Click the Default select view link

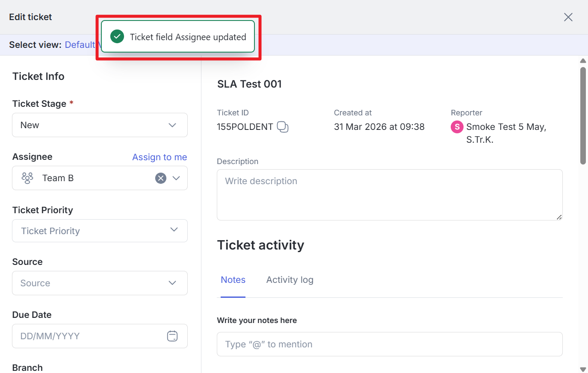[80, 45]
